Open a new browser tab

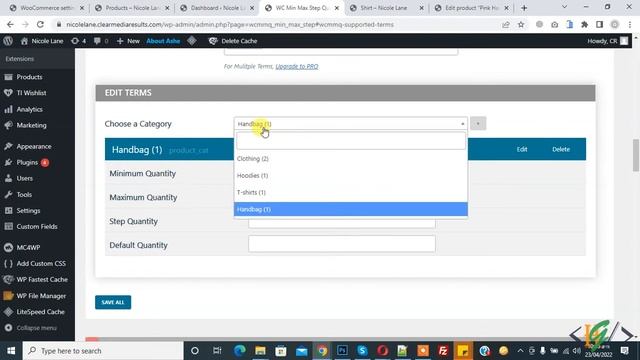[524, 8]
